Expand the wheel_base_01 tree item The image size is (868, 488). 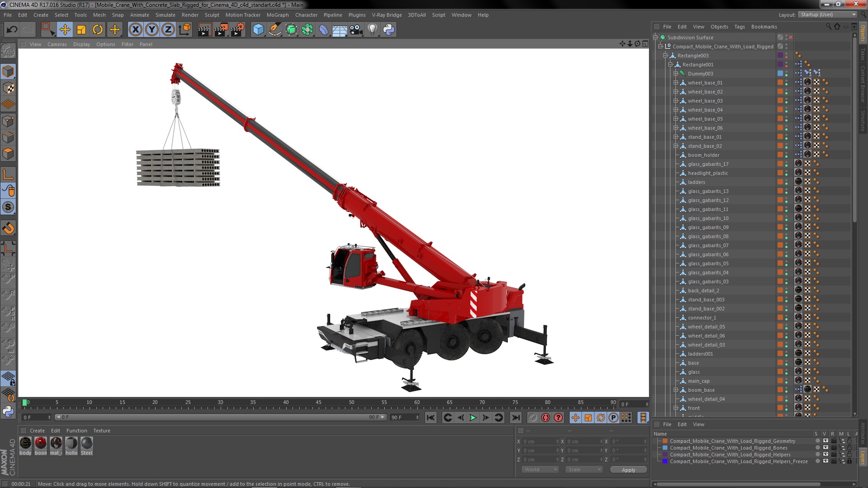pos(676,83)
